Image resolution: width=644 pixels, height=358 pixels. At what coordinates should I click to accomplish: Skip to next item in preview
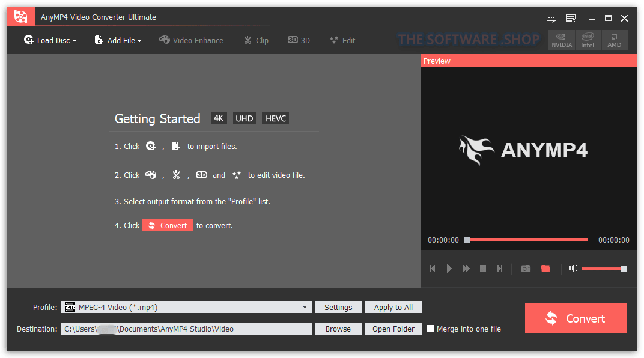coord(499,268)
